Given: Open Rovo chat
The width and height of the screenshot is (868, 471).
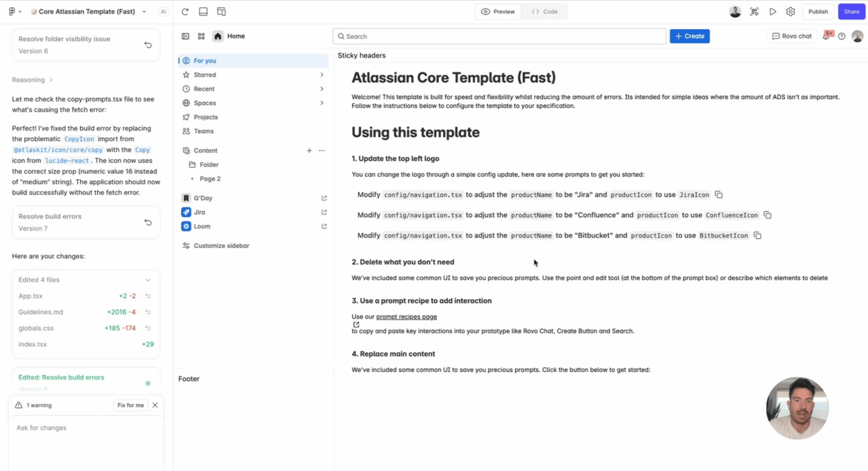Looking at the screenshot, I should coord(792,36).
